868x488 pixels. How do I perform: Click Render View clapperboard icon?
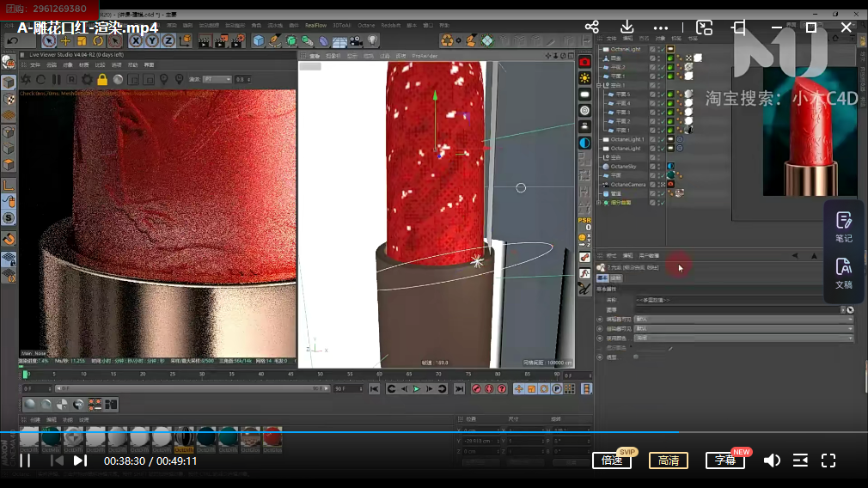point(205,41)
